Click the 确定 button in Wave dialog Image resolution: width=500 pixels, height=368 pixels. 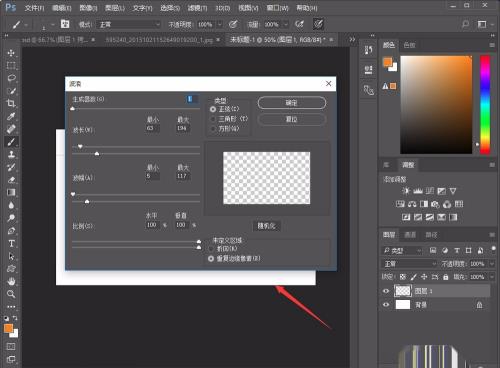coord(291,103)
